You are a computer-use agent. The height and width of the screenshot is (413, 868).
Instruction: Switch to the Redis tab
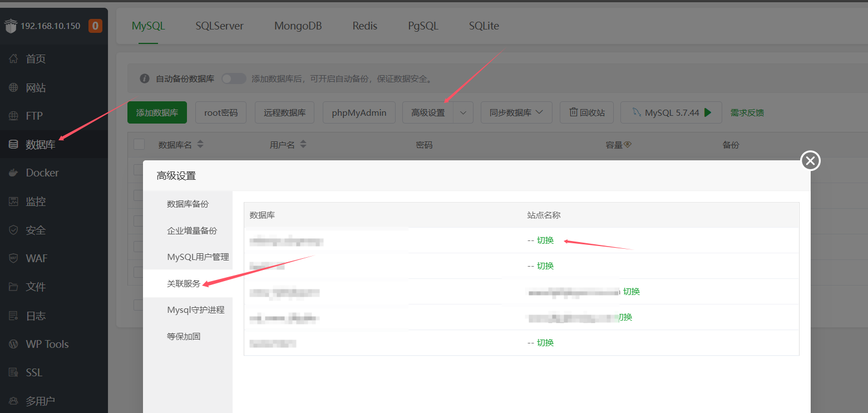point(365,26)
